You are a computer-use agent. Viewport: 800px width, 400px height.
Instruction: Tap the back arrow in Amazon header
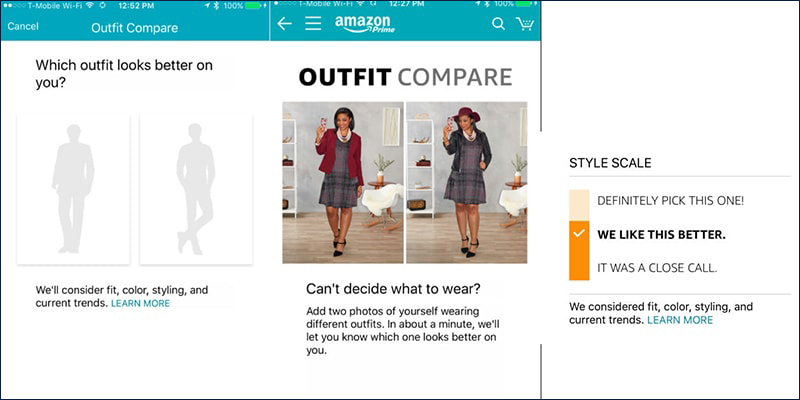tap(285, 23)
